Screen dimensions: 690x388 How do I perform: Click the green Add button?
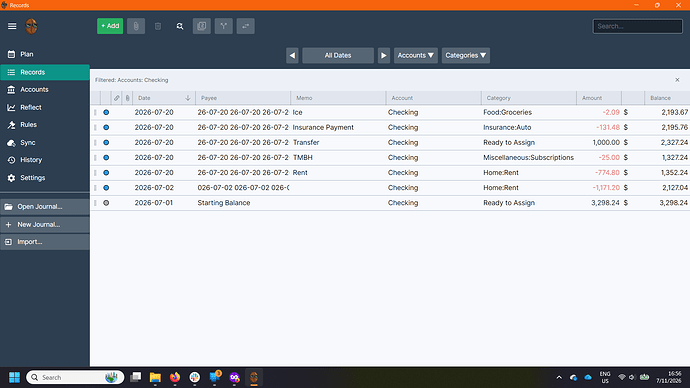(110, 26)
